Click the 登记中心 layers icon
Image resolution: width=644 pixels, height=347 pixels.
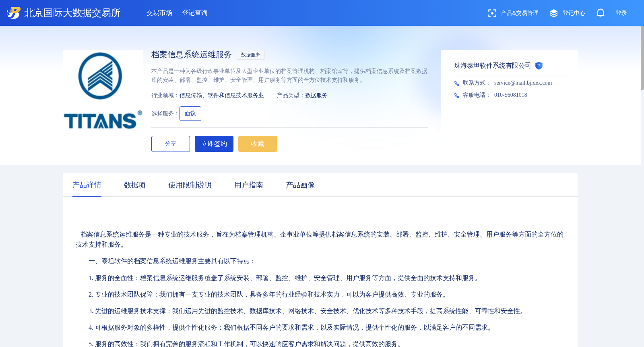pyautogui.click(x=554, y=13)
